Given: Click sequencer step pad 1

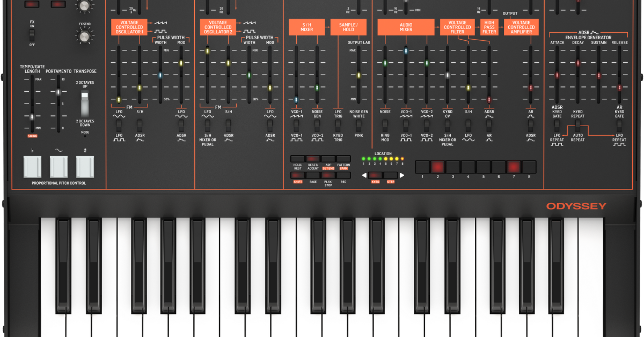Looking at the screenshot, I should coord(422,166).
